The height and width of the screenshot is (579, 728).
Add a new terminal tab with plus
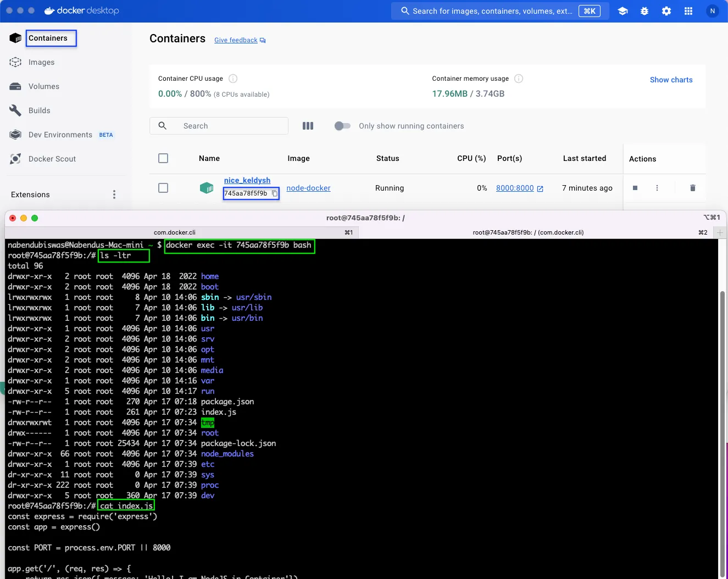pyautogui.click(x=720, y=232)
